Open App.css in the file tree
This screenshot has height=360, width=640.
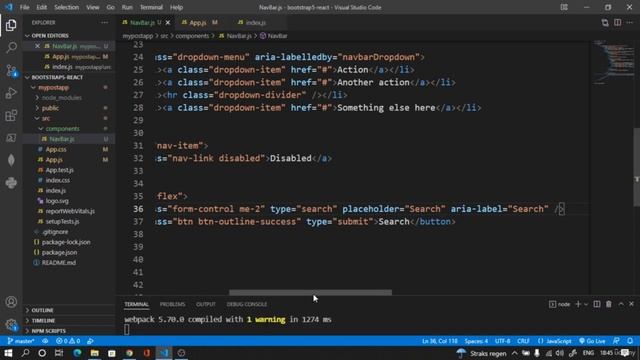[x=69, y=149]
